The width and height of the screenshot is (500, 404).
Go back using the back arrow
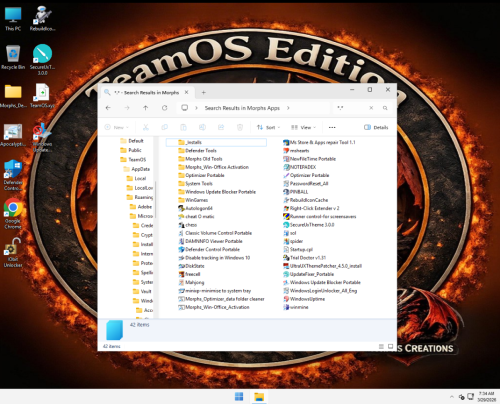click(x=108, y=108)
